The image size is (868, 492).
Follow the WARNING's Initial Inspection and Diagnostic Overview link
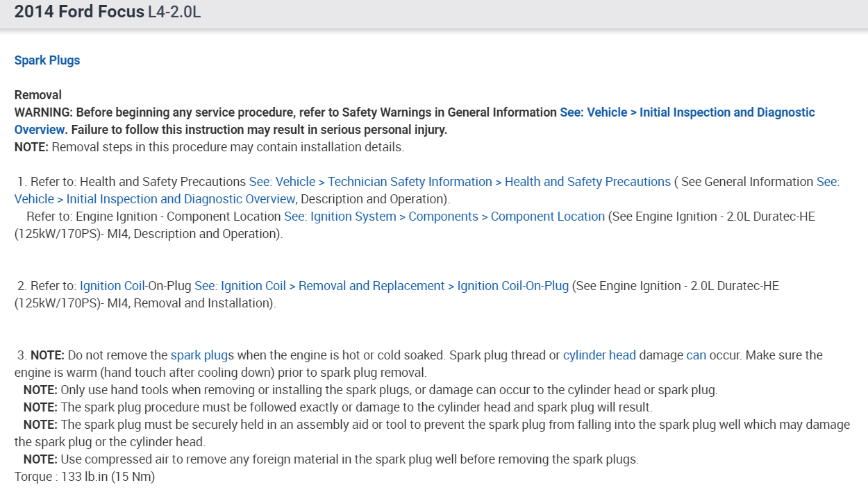point(687,112)
